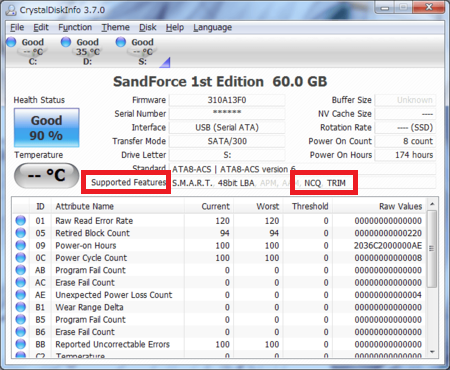Click status icon for Reported Uncorrectable Errors
450x370 pixels.
[21, 344]
